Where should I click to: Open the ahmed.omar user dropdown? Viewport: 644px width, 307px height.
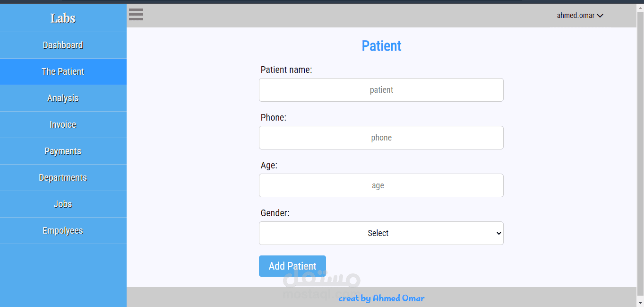coord(575,16)
